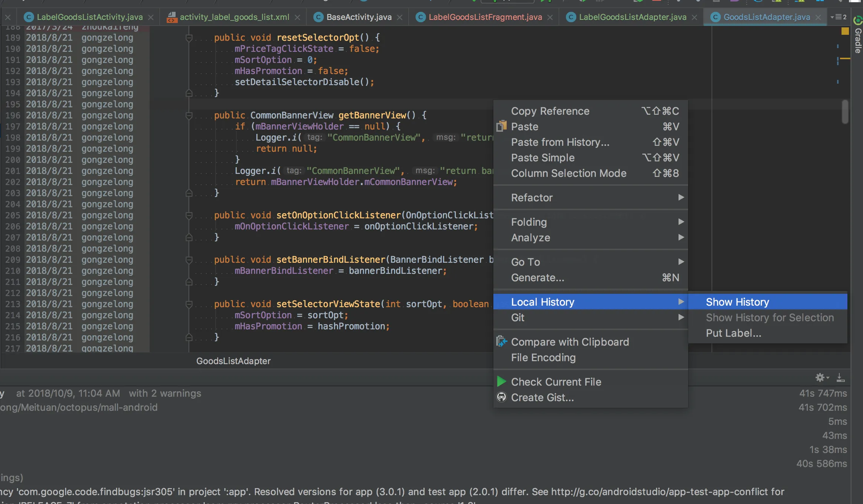863x504 pixels.
Task: Click the green Check Current File arrow icon
Action: [501, 382]
